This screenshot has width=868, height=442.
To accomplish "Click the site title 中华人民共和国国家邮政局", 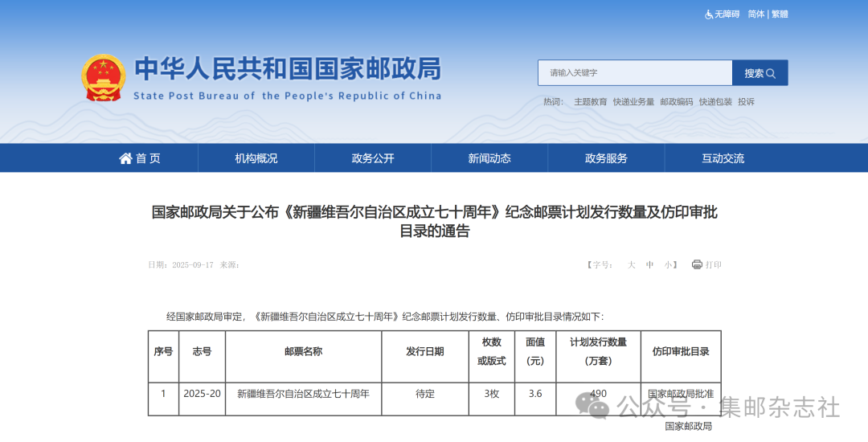I will coord(288,68).
